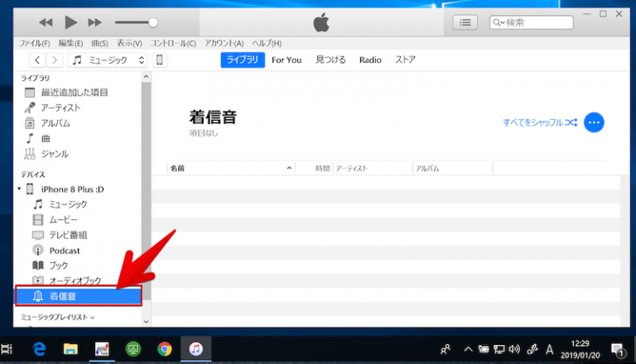Viewport: 636px width, 364px height.
Task: Switch to the Radio tab
Action: (x=370, y=60)
